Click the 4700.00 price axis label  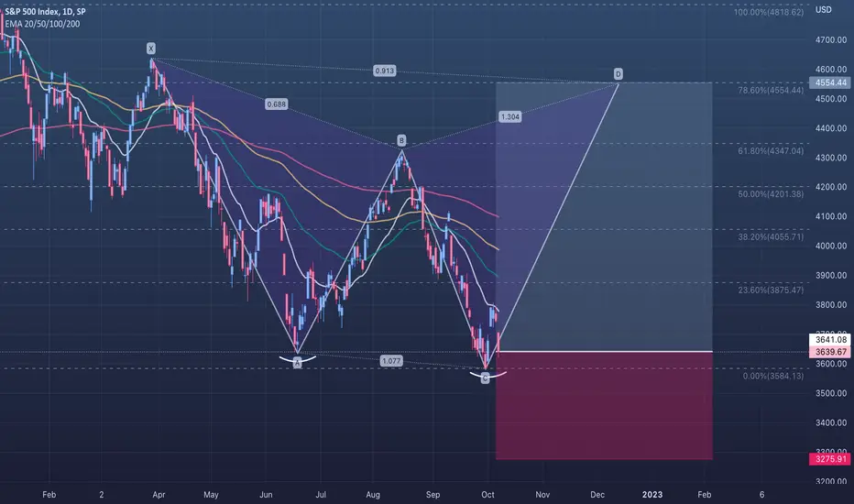(x=830, y=39)
